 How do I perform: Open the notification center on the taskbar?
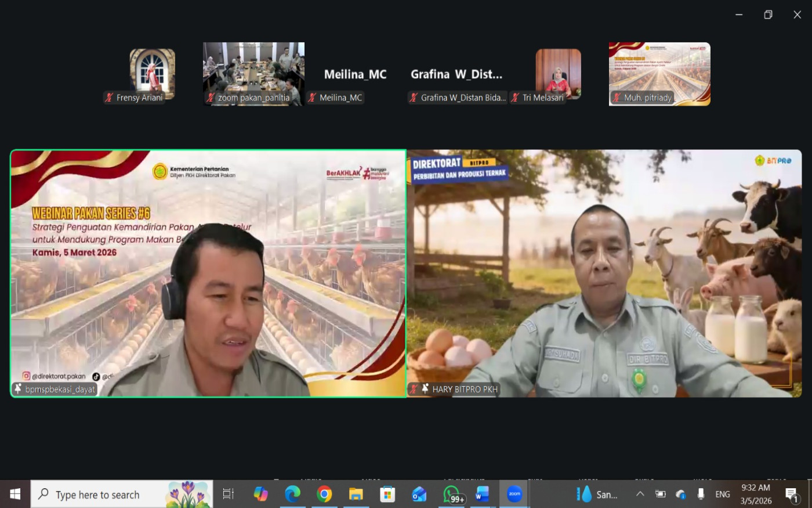tap(792, 494)
